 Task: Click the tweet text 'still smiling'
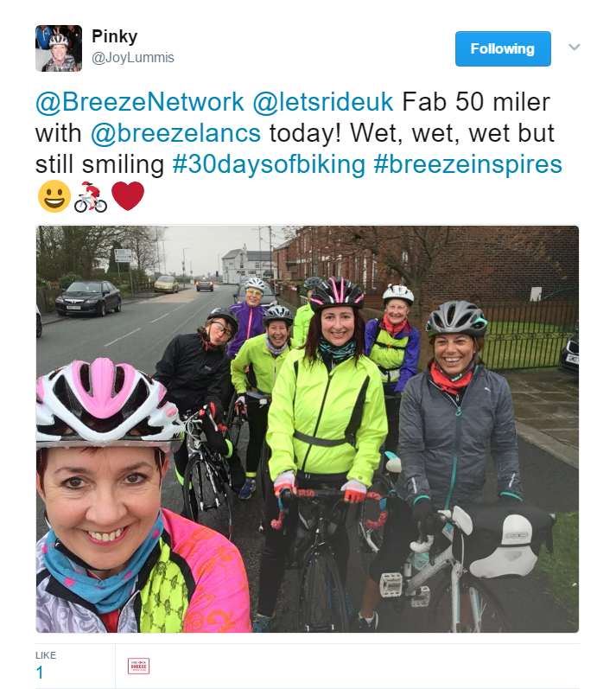(x=99, y=164)
